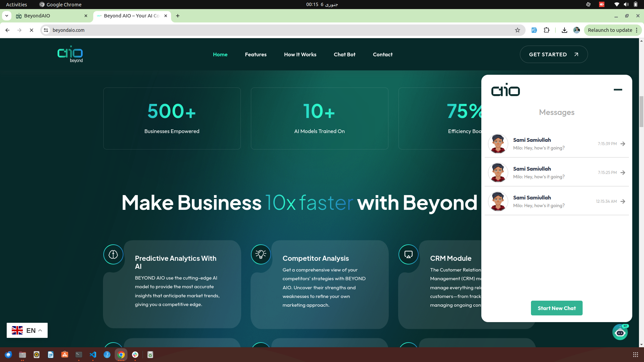Click the chatbot robot launcher icon
The image size is (644, 362).
tap(620, 332)
